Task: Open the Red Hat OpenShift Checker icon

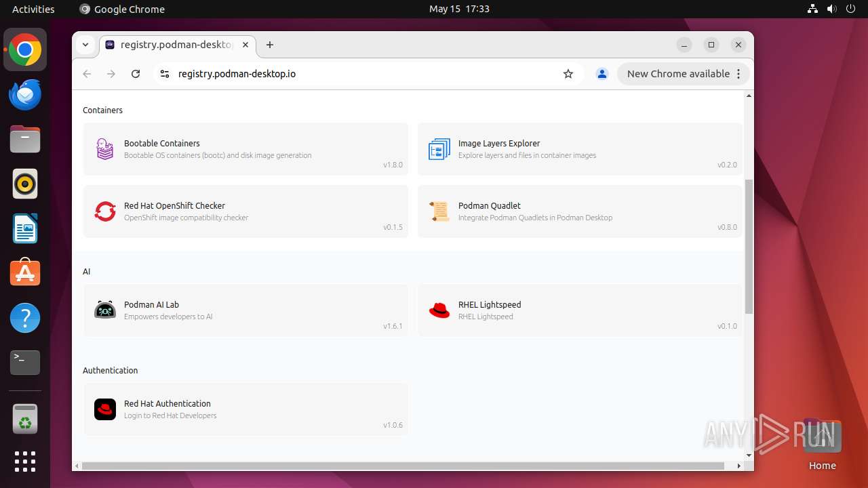Action: [105, 211]
